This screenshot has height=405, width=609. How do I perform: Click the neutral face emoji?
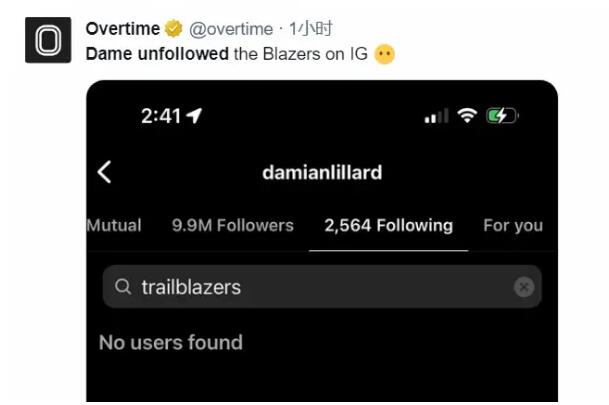point(384,54)
